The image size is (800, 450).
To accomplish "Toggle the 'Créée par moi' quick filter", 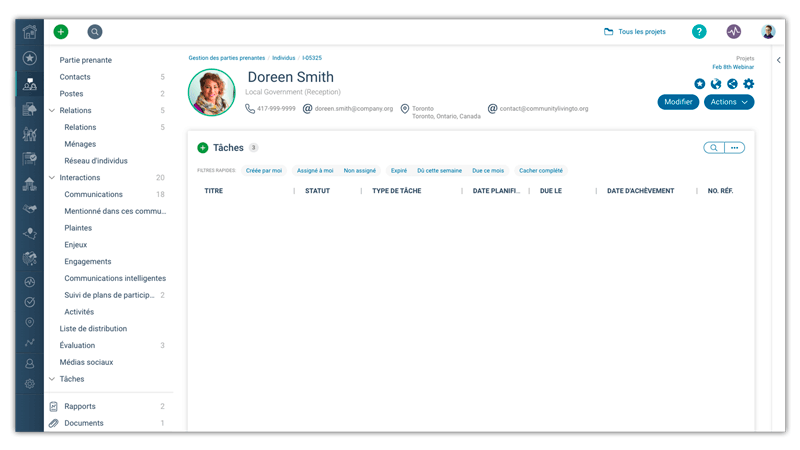I will point(265,171).
